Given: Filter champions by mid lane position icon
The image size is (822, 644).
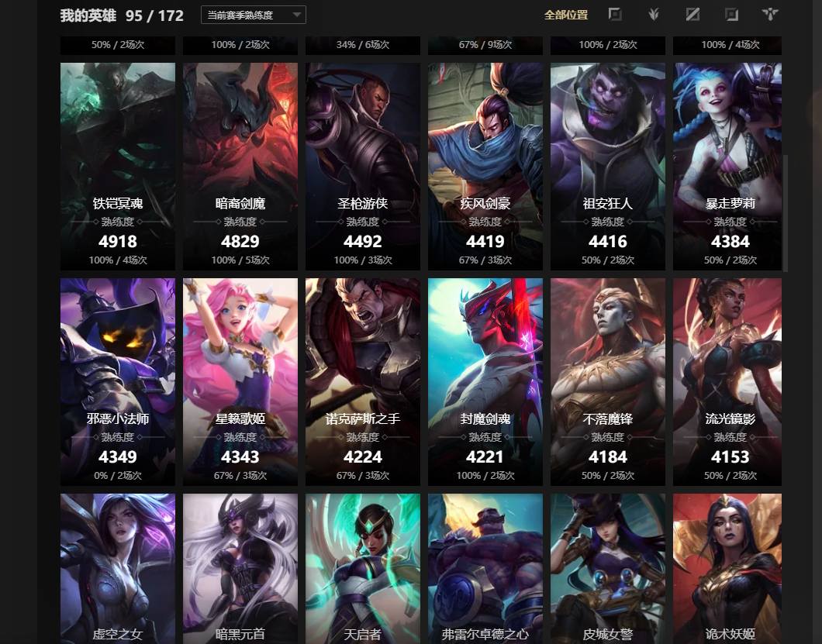Looking at the screenshot, I should [692, 14].
